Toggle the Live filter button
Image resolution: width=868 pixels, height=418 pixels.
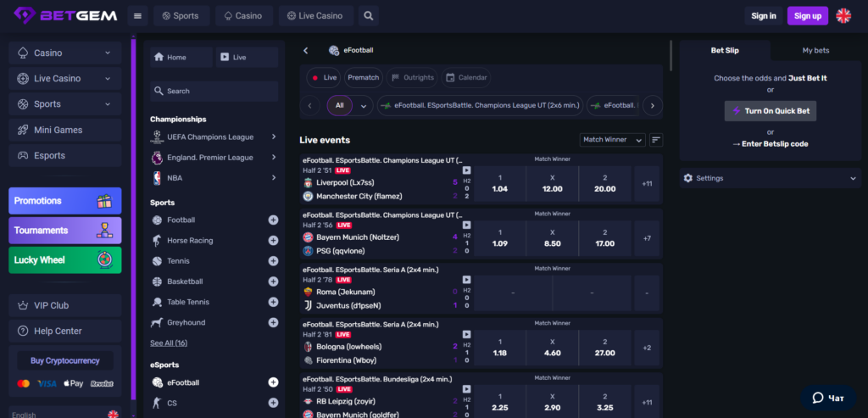point(323,77)
